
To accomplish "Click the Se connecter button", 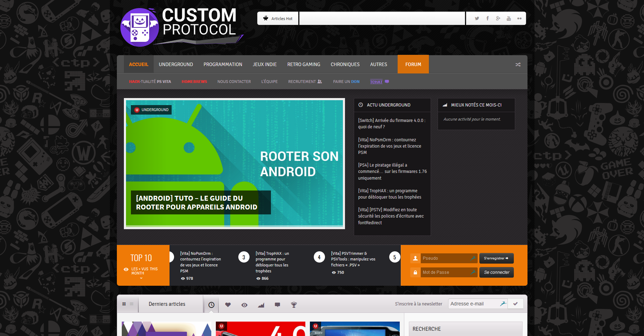I will [x=496, y=272].
